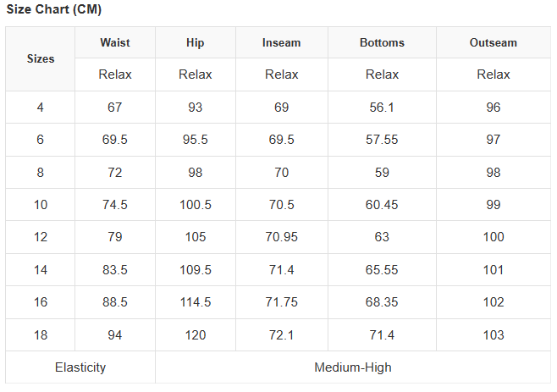Click inseam value 70.95 for size 12

pos(282,237)
